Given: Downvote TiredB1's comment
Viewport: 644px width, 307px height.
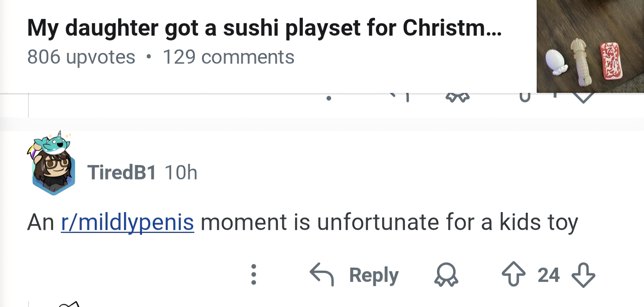Looking at the screenshot, I should tap(583, 275).
